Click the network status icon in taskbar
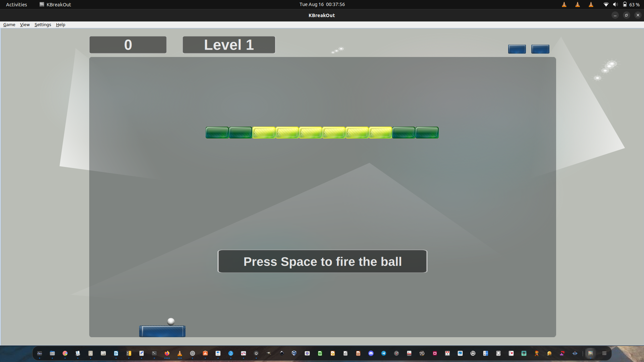 (x=606, y=4)
